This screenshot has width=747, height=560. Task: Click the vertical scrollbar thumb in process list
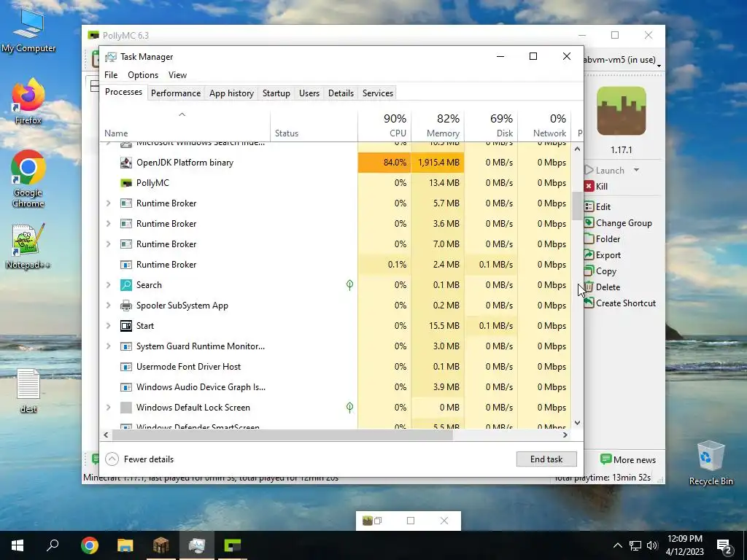(578, 206)
